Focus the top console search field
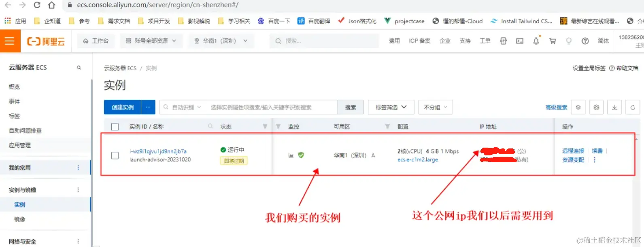 click(324, 41)
